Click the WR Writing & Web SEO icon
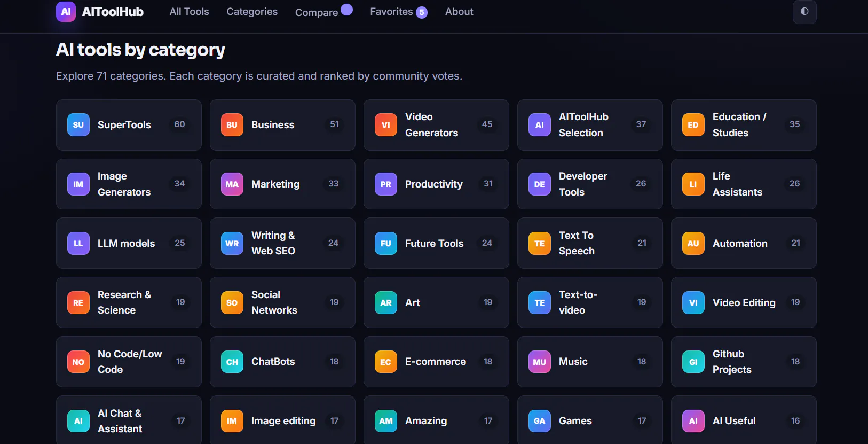This screenshot has width=868, height=444. [x=232, y=244]
